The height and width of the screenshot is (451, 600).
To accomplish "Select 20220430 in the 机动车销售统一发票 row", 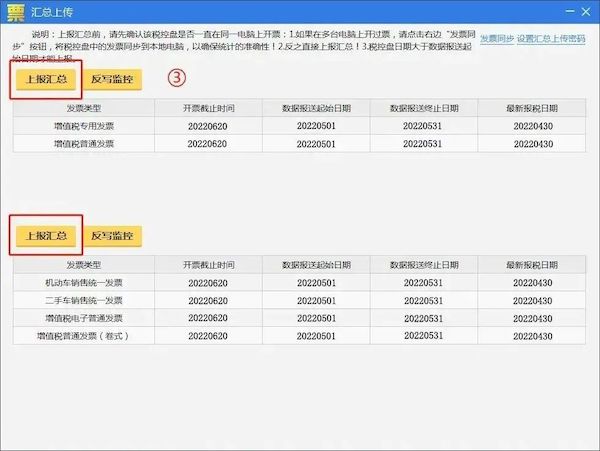I will click(533, 283).
